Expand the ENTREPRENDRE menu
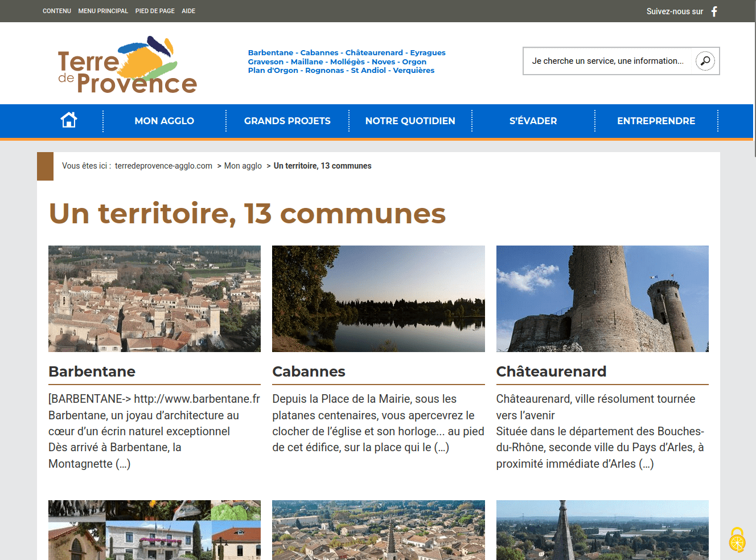This screenshot has height=560, width=756. pyautogui.click(x=656, y=121)
